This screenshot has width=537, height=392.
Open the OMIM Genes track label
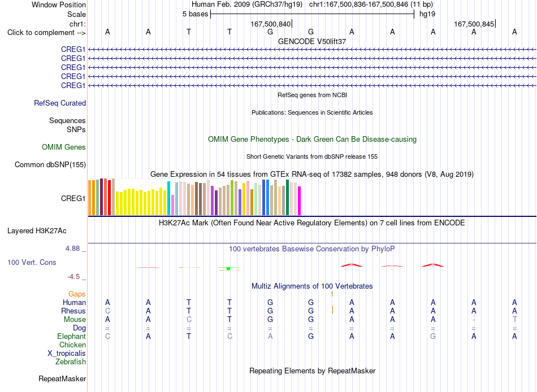[64, 147]
